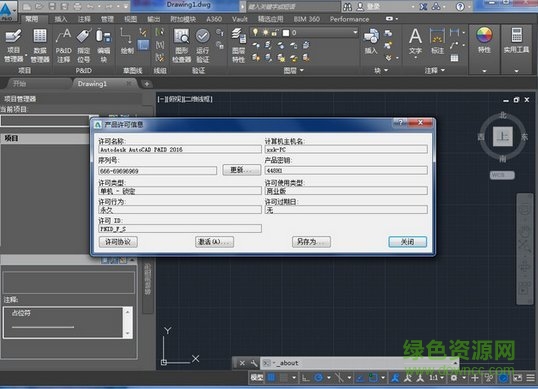Click the AutoCAD application menu logo

pos(6,10)
